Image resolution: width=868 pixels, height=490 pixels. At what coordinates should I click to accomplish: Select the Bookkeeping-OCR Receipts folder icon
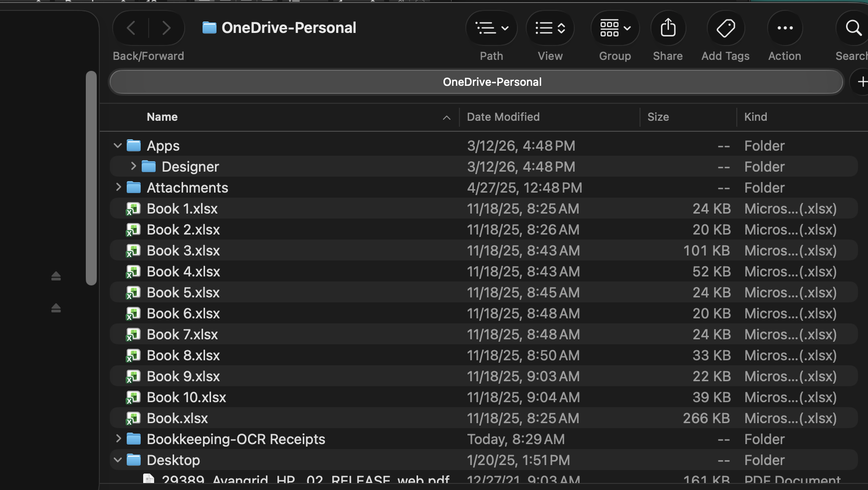pos(134,439)
